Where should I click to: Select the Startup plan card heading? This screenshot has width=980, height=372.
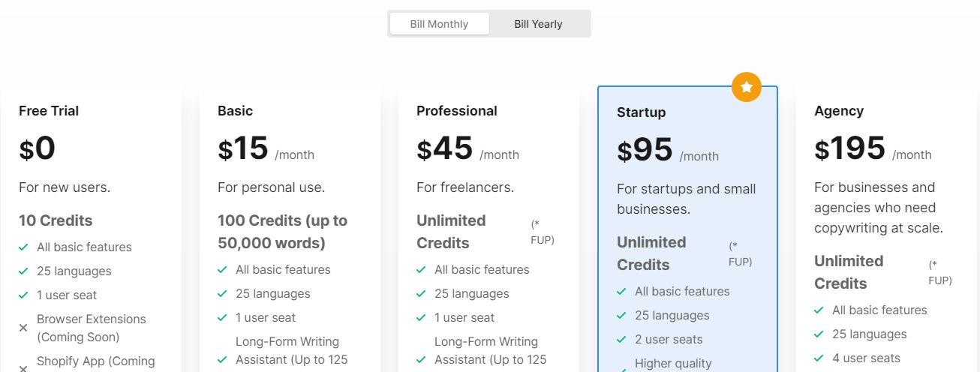[641, 112]
